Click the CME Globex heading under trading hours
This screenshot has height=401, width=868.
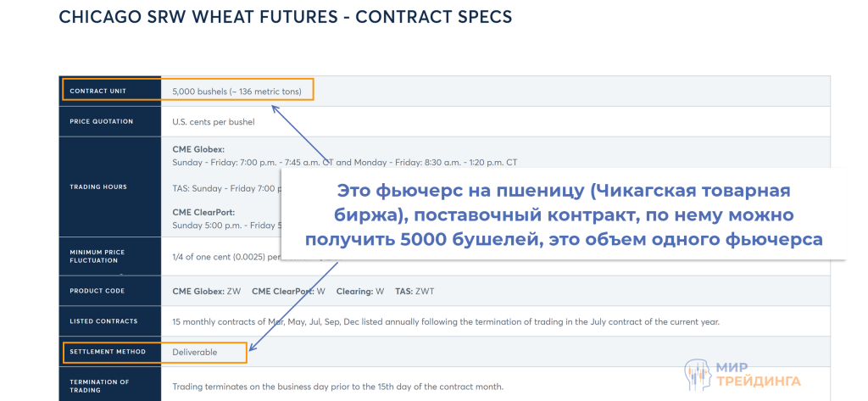pyautogui.click(x=198, y=149)
